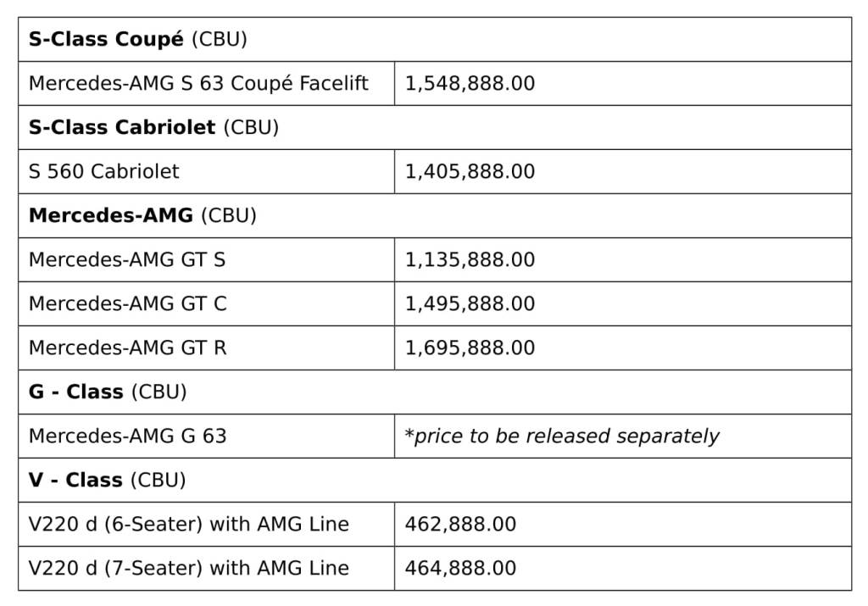868x606 pixels.
Task: Select the V220 d (6-Seater) model cell
Action: pyautogui.click(x=189, y=524)
